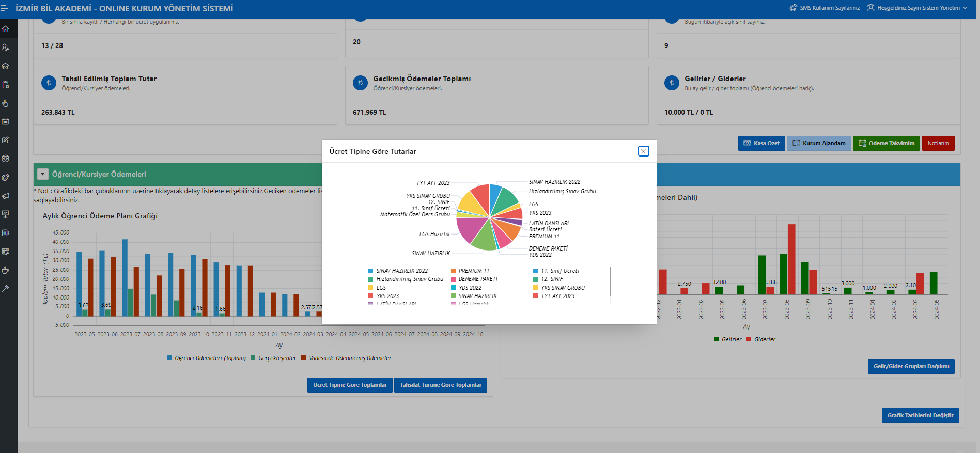Click the calendar icon in the sidebar
Image resolution: width=980 pixels, height=453 pixels.
(x=6, y=122)
